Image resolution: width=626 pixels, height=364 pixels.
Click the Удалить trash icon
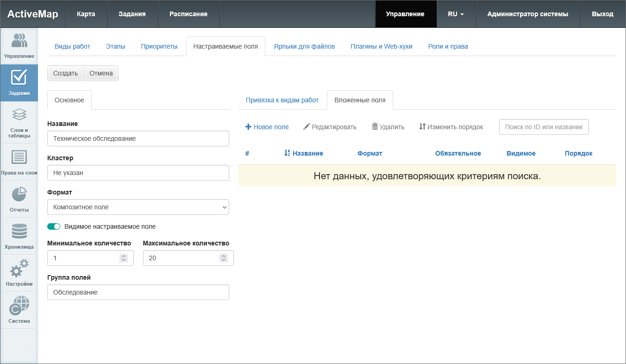(x=375, y=127)
